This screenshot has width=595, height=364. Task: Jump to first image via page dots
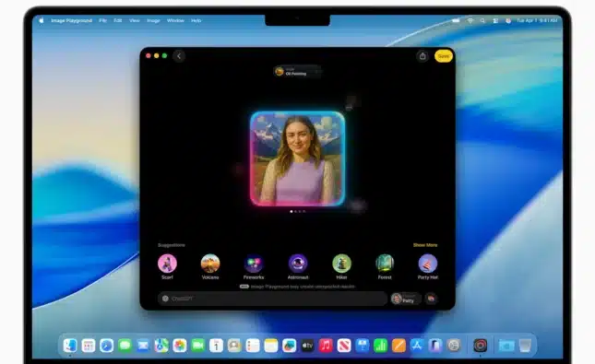click(x=292, y=211)
